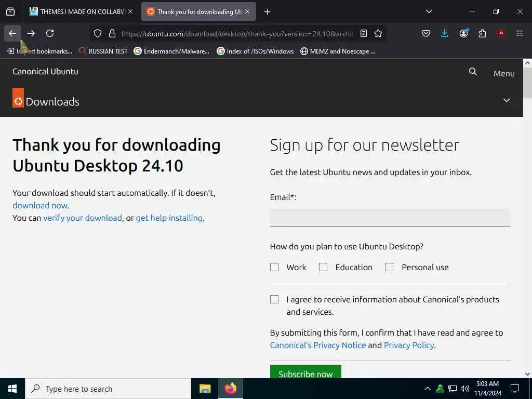Click the page vertical scrollbar thumb
This screenshot has height=399, width=532.
528,83
